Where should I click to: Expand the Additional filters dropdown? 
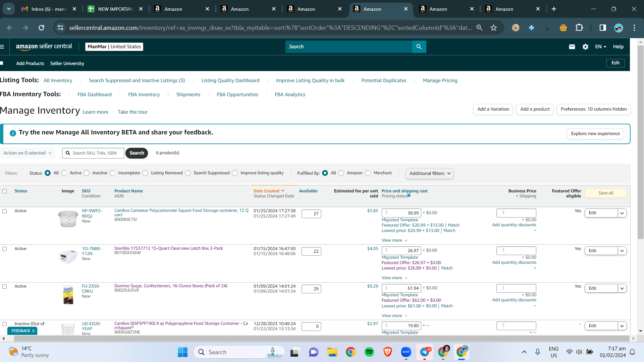pos(430,173)
